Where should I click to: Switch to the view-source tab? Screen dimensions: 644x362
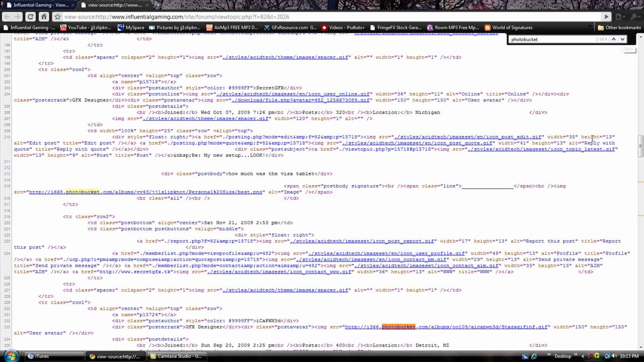pos(115,5)
